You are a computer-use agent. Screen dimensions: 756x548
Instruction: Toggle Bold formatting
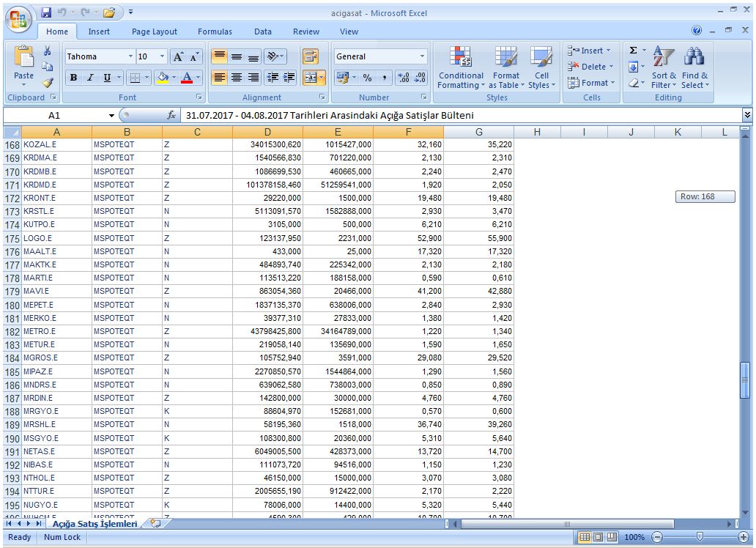click(x=73, y=77)
